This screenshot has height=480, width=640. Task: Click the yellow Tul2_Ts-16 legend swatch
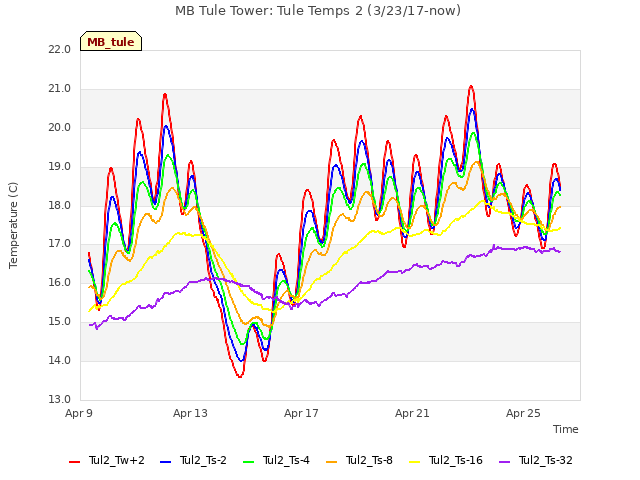[x=414, y=462]
